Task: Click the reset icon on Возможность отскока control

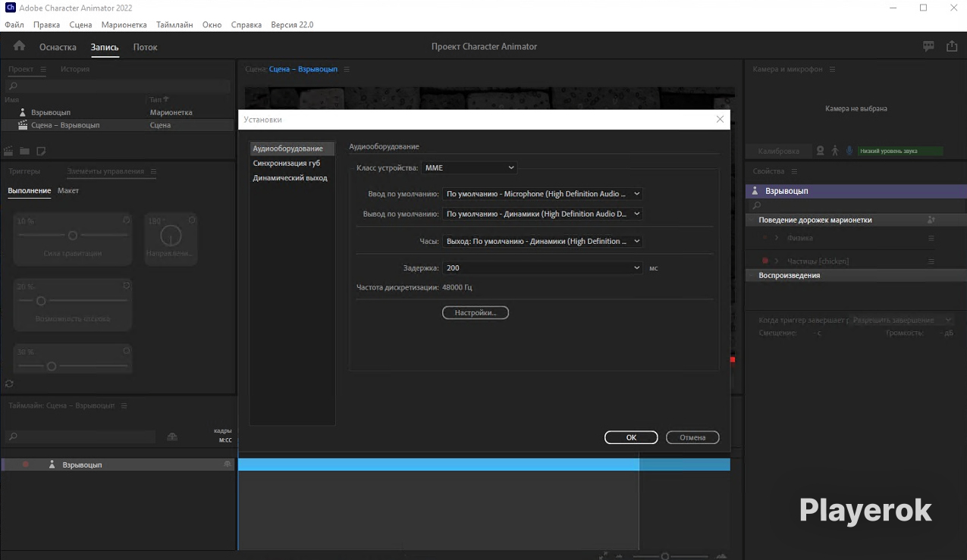Action: coord(127,286)
